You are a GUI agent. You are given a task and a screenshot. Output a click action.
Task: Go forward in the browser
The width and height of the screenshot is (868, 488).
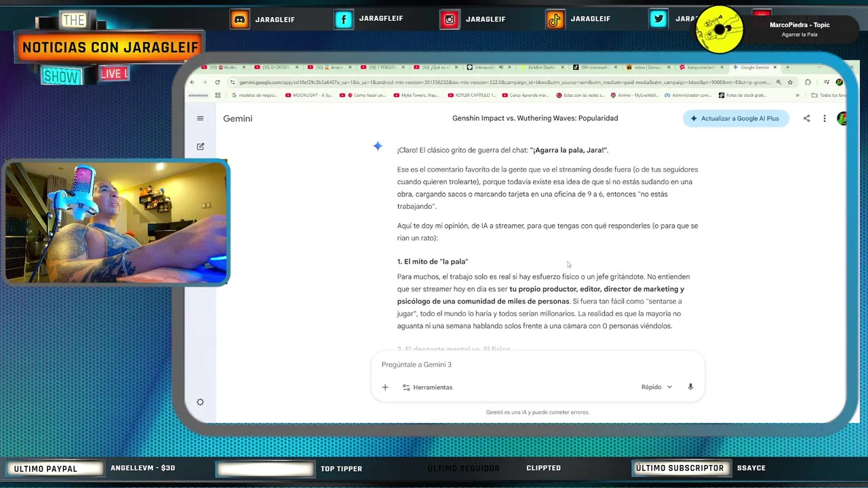click(205, 82)
